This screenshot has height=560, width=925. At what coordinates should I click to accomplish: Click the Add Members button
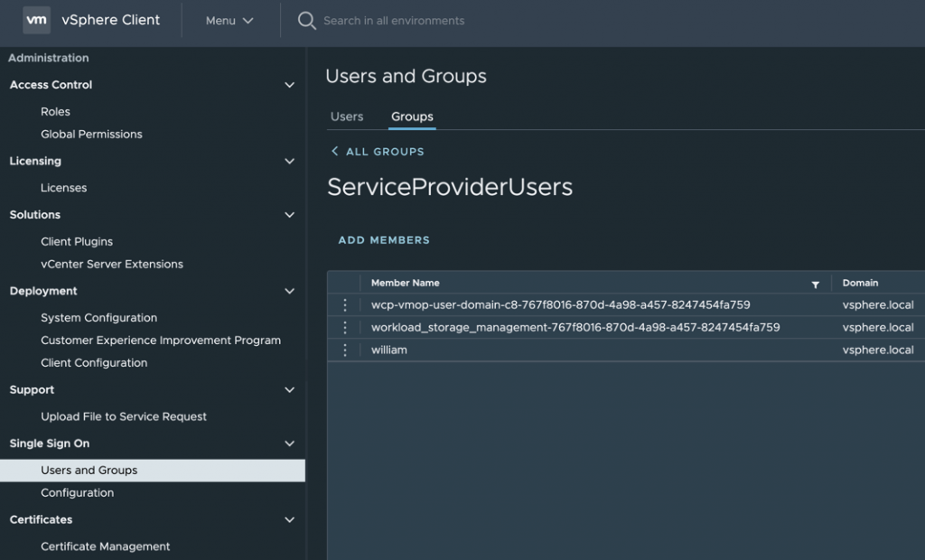[384, 240]
